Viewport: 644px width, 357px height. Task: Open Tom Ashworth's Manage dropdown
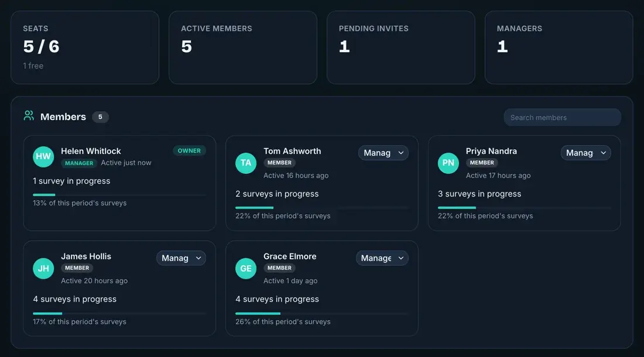click(383, 153)
